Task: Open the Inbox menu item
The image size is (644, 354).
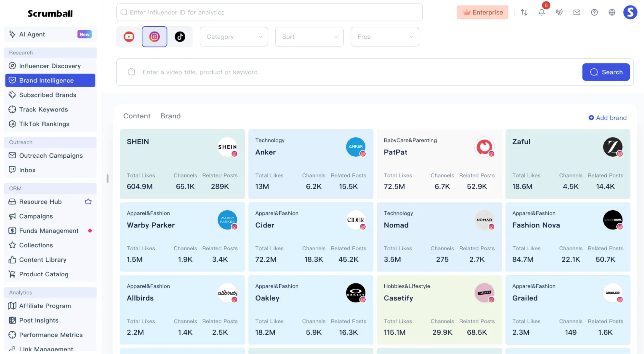Action: coord(50,170)
